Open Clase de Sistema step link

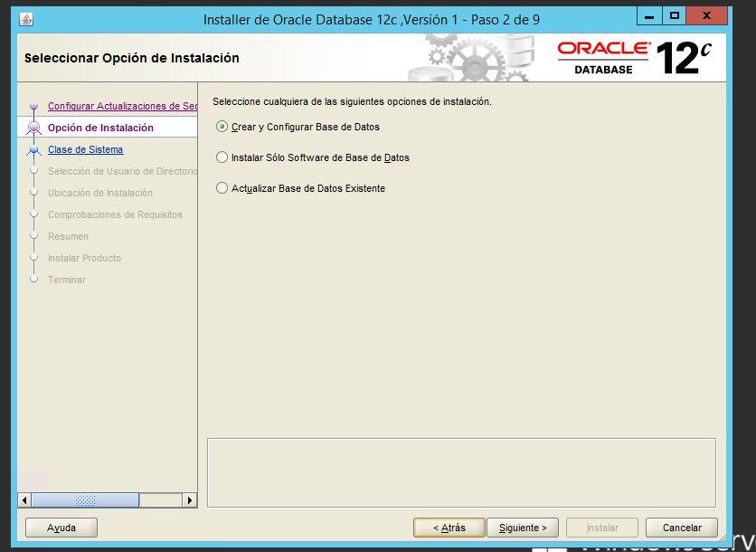[85, 149]
